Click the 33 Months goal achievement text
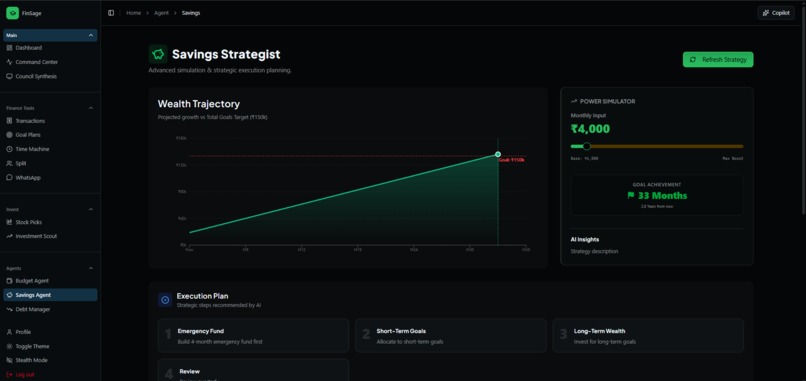Viewport: 806px width, 381px height. (x=662, y=196)
